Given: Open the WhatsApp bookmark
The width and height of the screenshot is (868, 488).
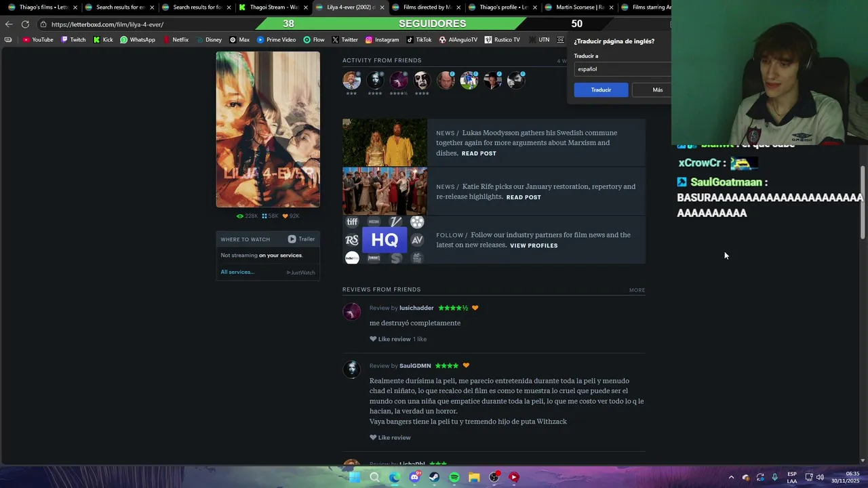Looking at the screenshot, I should 138,40.
